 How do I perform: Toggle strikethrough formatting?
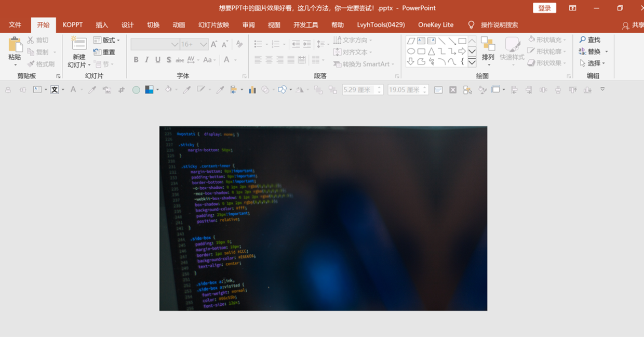click(x=180, y=60)
